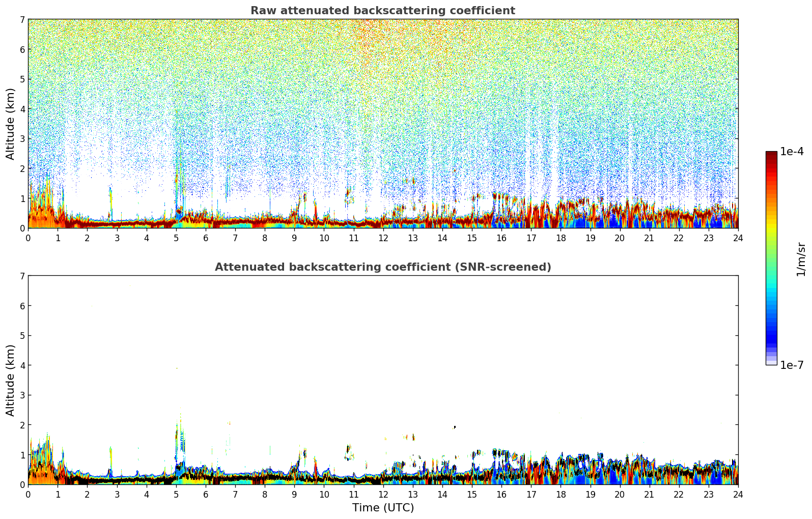Click tick '5' on SNR-screened plot time axis

click(x=176, y=495)
